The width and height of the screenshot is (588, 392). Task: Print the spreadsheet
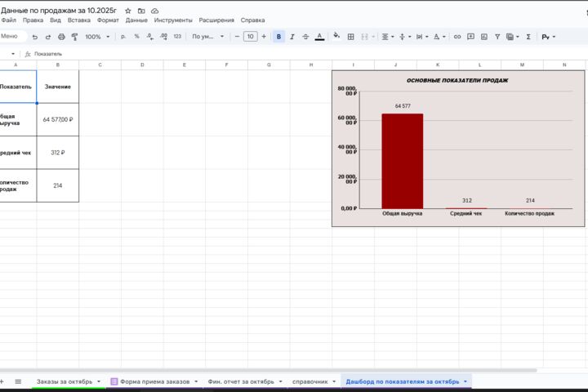61,37
